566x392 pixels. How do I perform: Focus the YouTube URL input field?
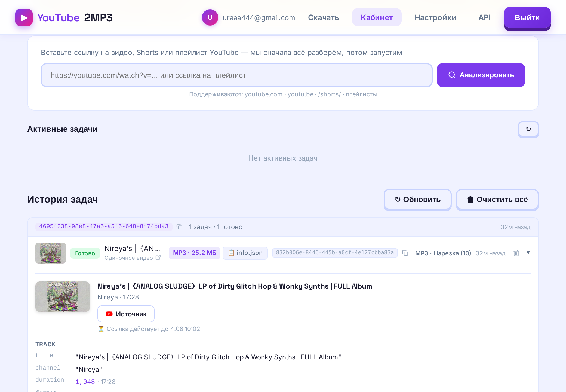point(236,75)
